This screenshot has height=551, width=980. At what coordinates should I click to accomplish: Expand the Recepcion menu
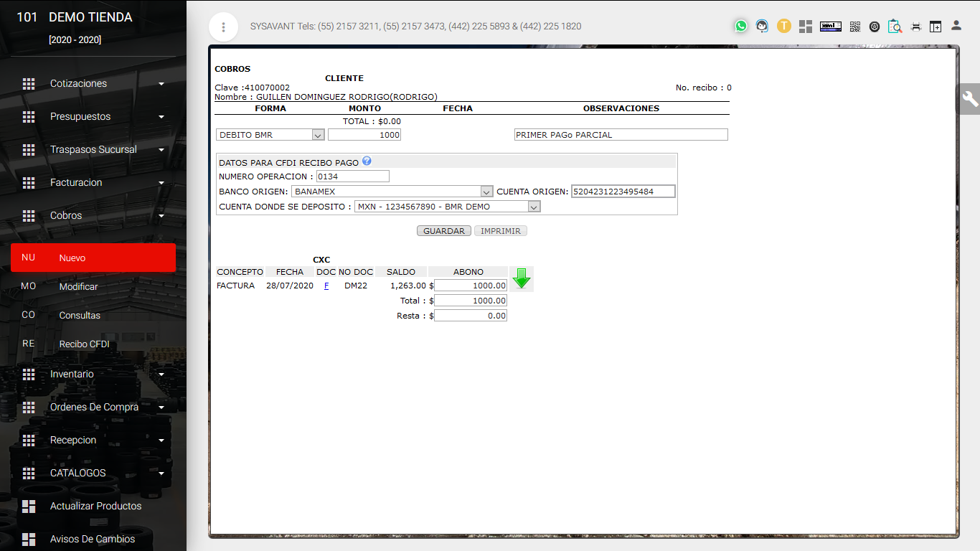tap(161, 441)
